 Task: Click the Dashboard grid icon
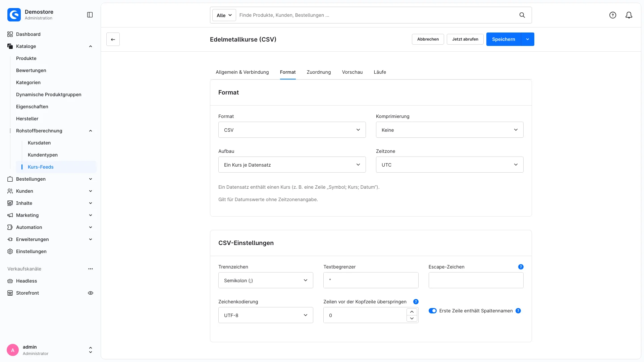[10, 34]
